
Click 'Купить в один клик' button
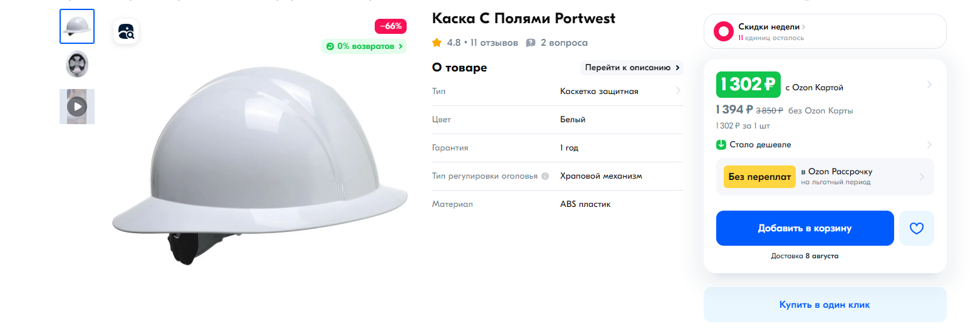[x=825, y=305]
